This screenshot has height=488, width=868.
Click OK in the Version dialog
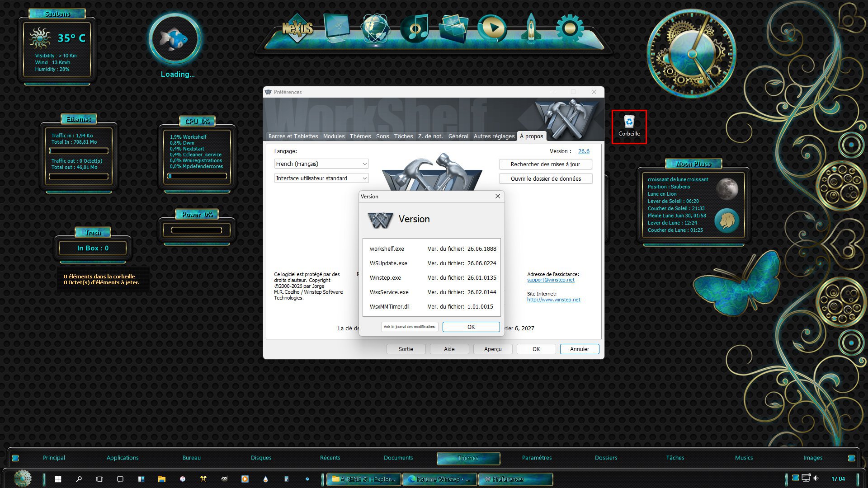[471, 327]
